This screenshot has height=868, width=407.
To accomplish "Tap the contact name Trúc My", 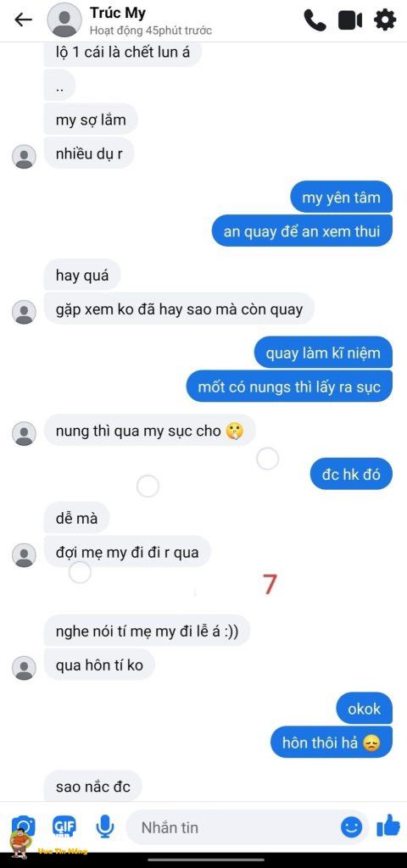I will click(117, 13).
